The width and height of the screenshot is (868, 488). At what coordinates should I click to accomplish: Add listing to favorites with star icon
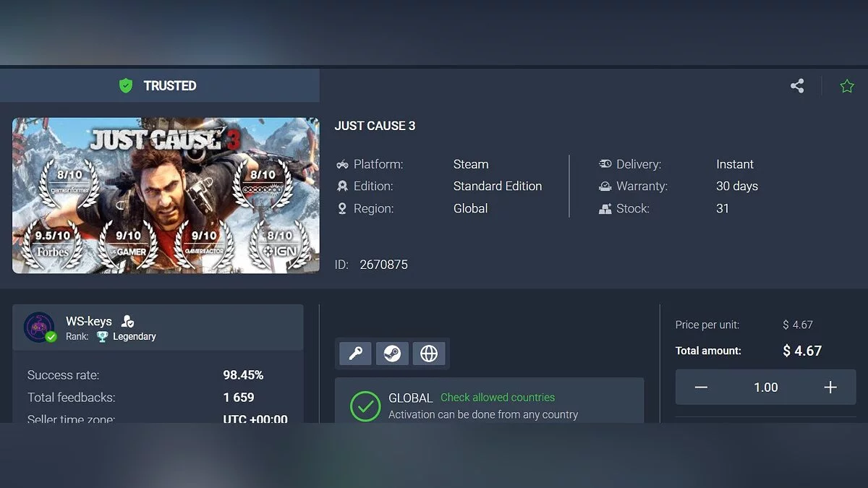click(847, 86)
